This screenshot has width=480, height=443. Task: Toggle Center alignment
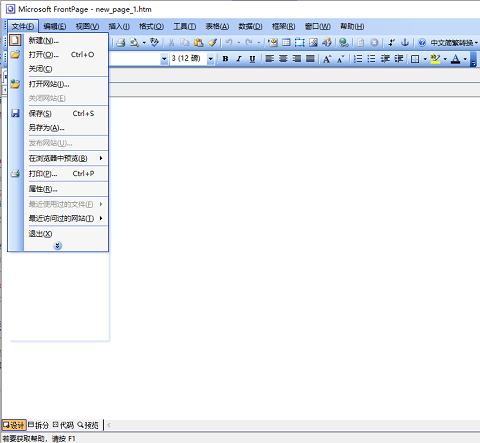coord(283,59)
